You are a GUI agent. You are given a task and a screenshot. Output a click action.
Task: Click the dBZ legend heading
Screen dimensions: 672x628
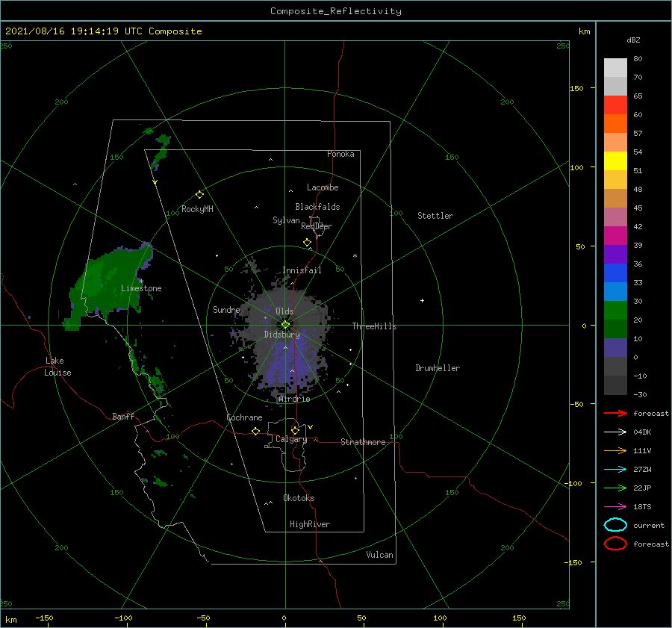tap(633, 40)
